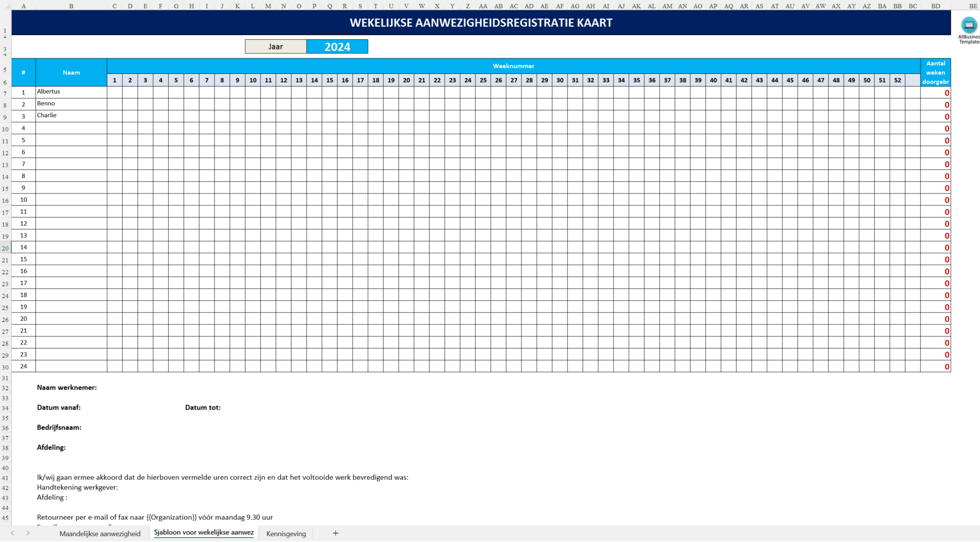This screenshot has width=980, height=542.
Task: Click the Naam column header cell
Action: 71,72
